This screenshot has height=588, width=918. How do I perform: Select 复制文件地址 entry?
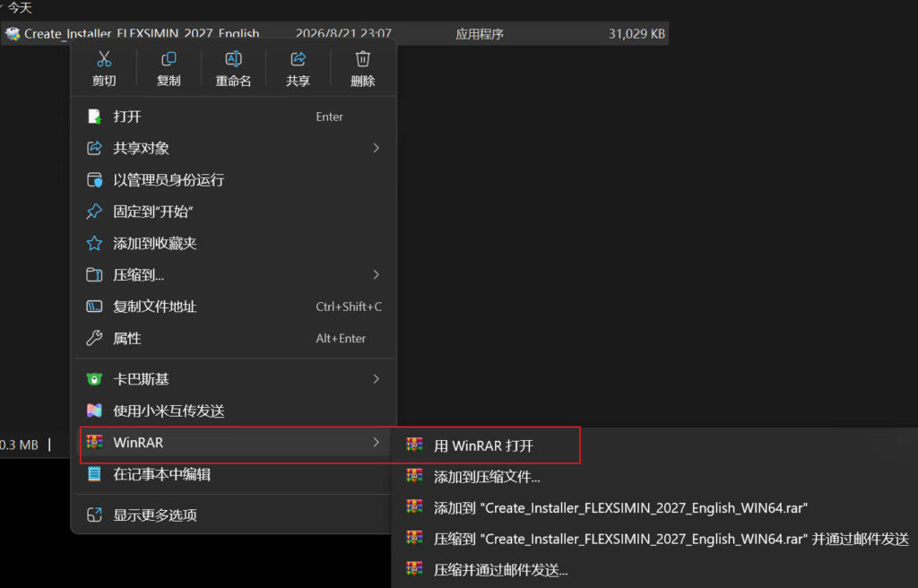233,307
